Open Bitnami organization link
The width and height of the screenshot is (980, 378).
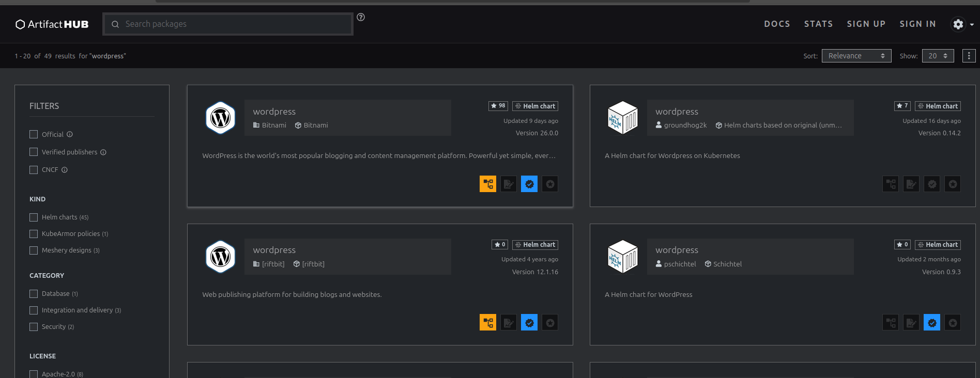click(x=270, y=125)
